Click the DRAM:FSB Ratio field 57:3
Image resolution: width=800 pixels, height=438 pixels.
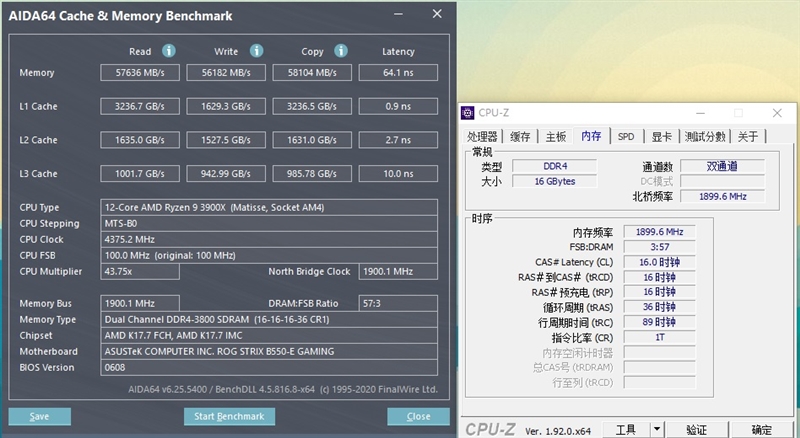click(x=398, y=303)
